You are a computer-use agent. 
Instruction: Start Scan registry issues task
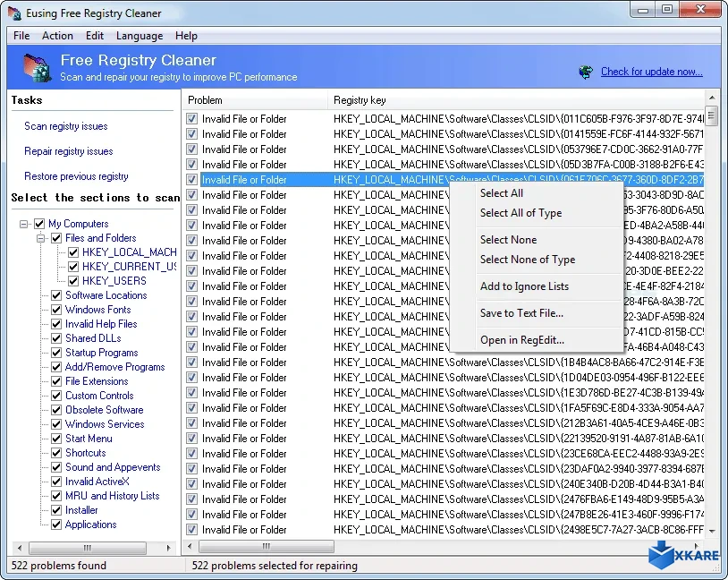pos(66,126)
